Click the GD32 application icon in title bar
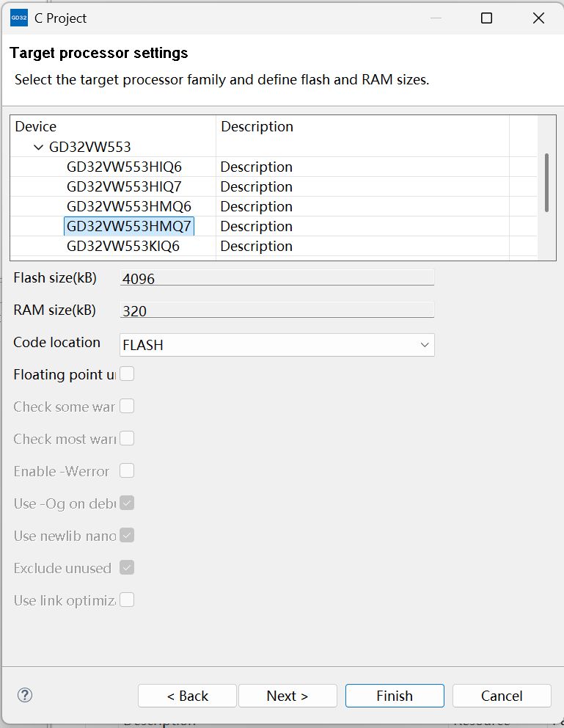Screen dimensions: 564x728 pyautogui.click(x=19, y=18)
